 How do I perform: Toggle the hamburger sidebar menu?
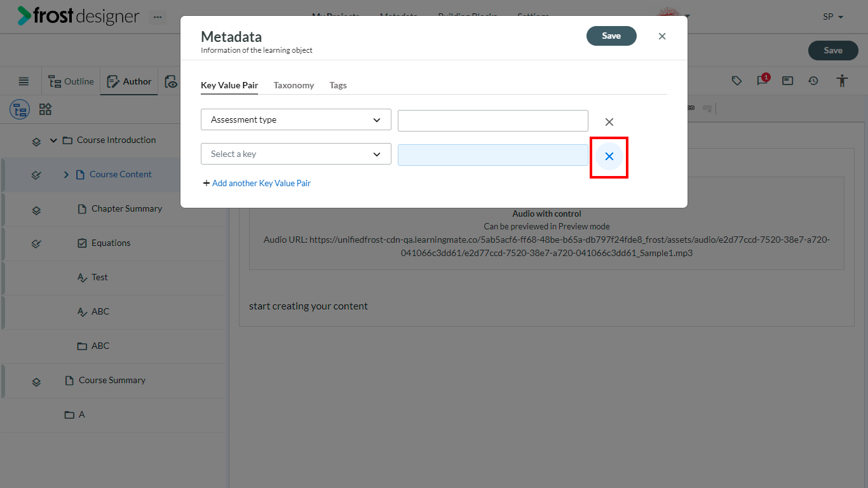click(24, 81)
